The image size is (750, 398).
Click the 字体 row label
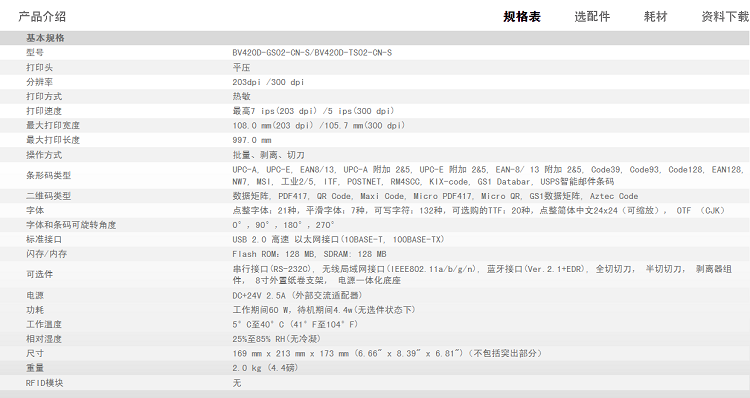pyautogui.click(x=35, y=210)
